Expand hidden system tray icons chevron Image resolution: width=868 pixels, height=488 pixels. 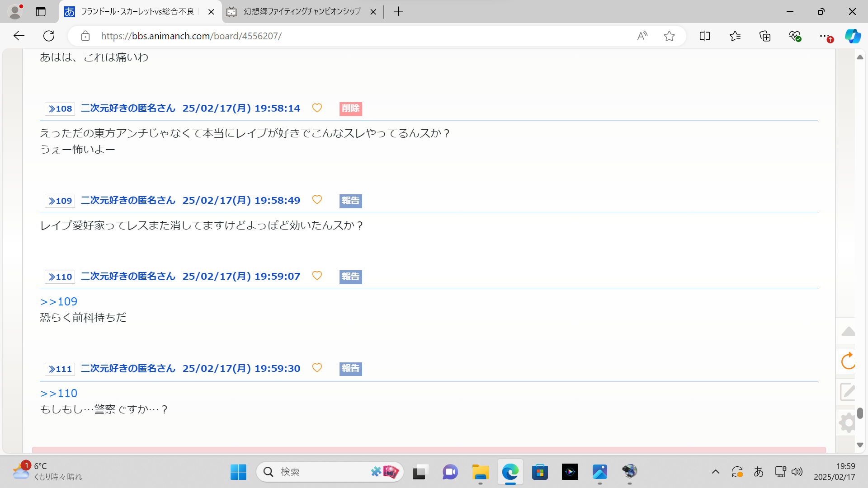pyautogui.click(x=715, y=472)
